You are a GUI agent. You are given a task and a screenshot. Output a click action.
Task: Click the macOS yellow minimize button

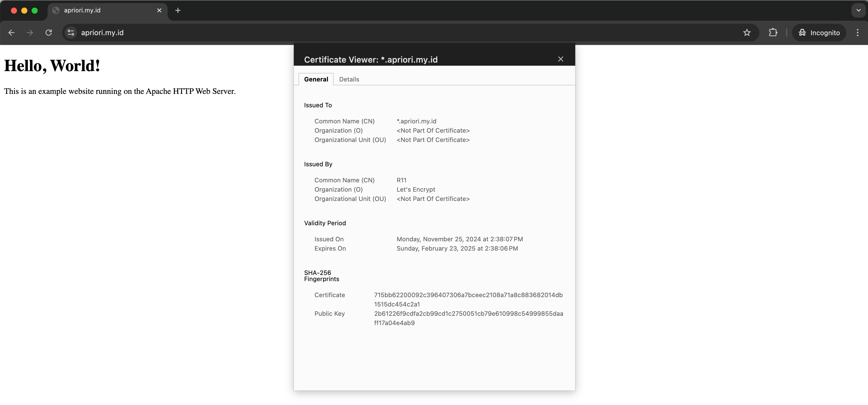point(24,10)
